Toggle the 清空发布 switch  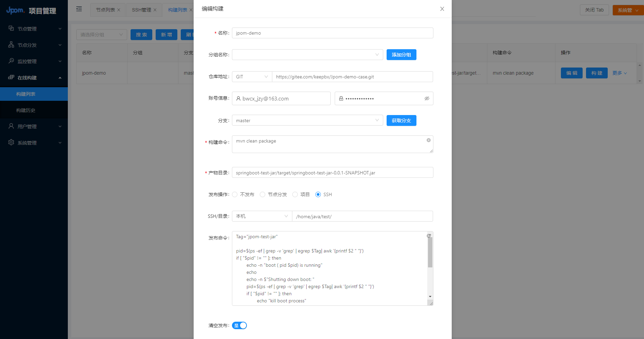tap(239, 325)
